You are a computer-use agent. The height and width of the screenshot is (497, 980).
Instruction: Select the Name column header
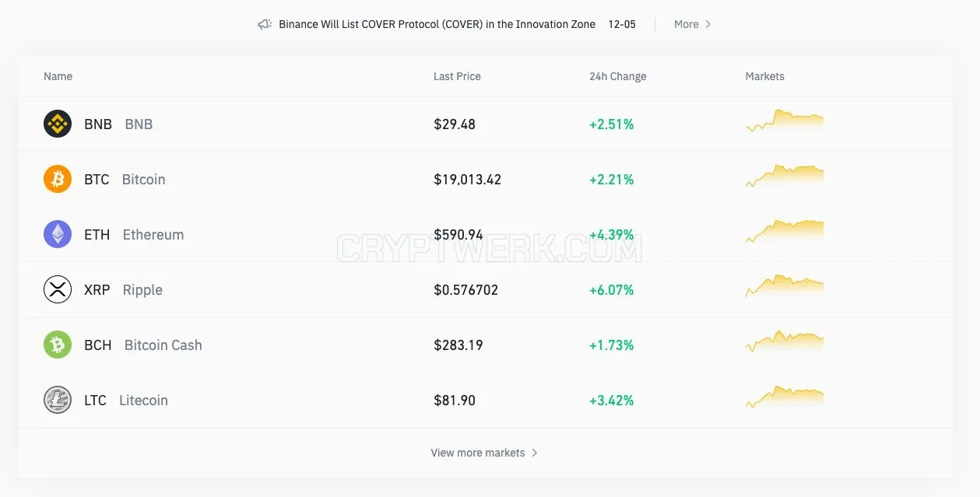[58, 76]
